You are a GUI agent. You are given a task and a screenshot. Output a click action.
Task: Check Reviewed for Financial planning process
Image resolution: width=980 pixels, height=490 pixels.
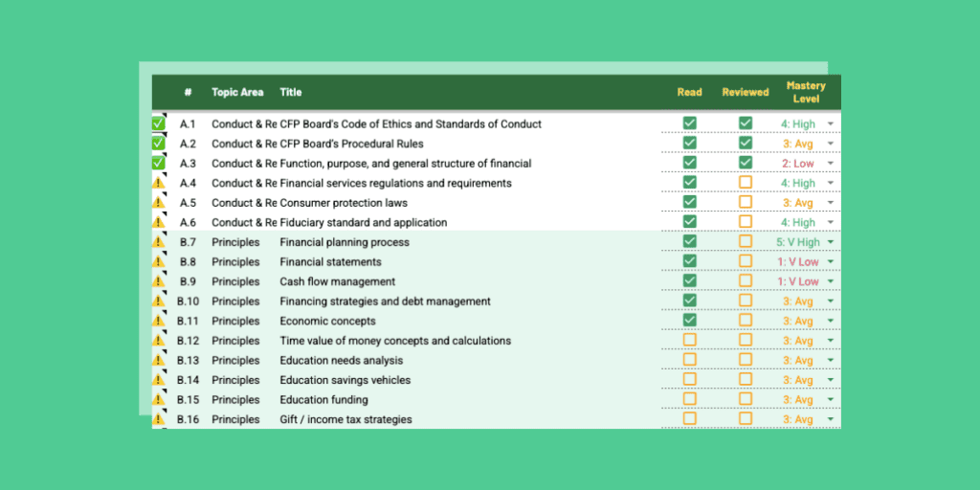pyautogui.click(x=745, y=241)
